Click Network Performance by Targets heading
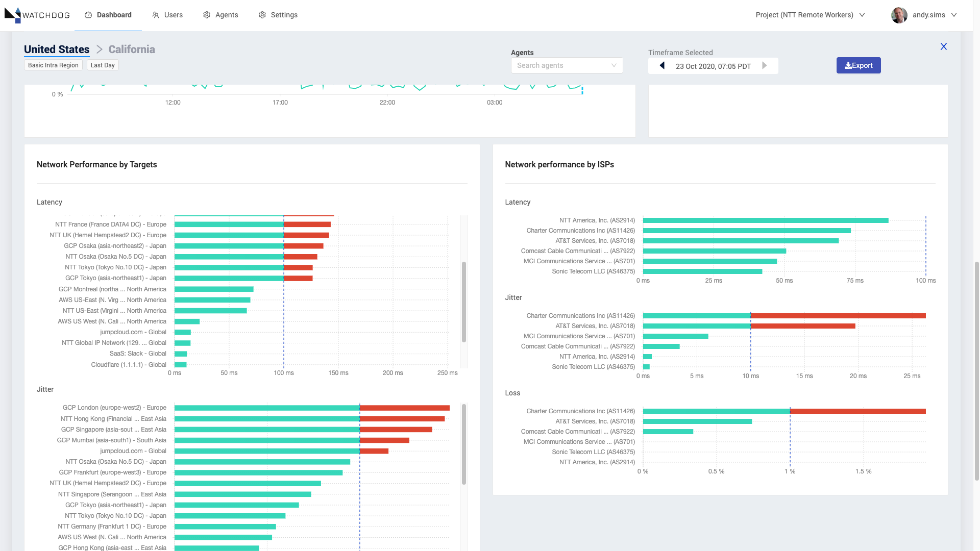The width and height of the screenshot is (980, 551). (x=97, y=164)
